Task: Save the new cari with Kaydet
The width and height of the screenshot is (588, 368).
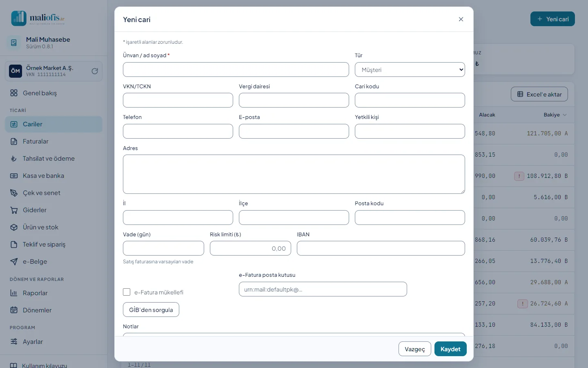Action: coord(450,349)
